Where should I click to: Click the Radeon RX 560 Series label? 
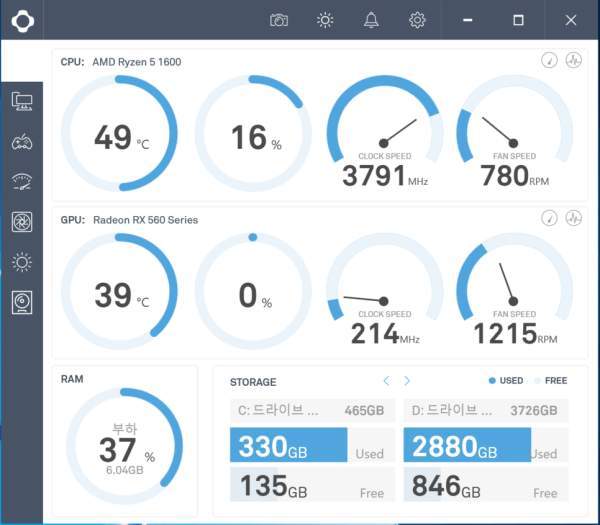[145, 220]
